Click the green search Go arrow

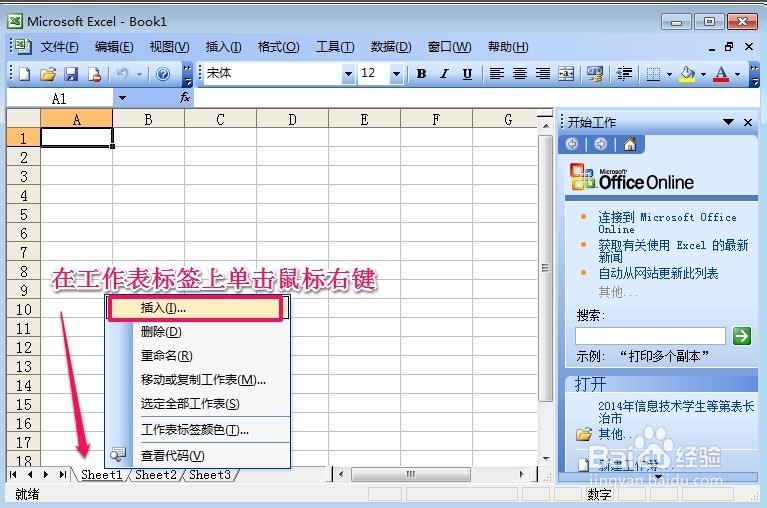click(742, 336)
